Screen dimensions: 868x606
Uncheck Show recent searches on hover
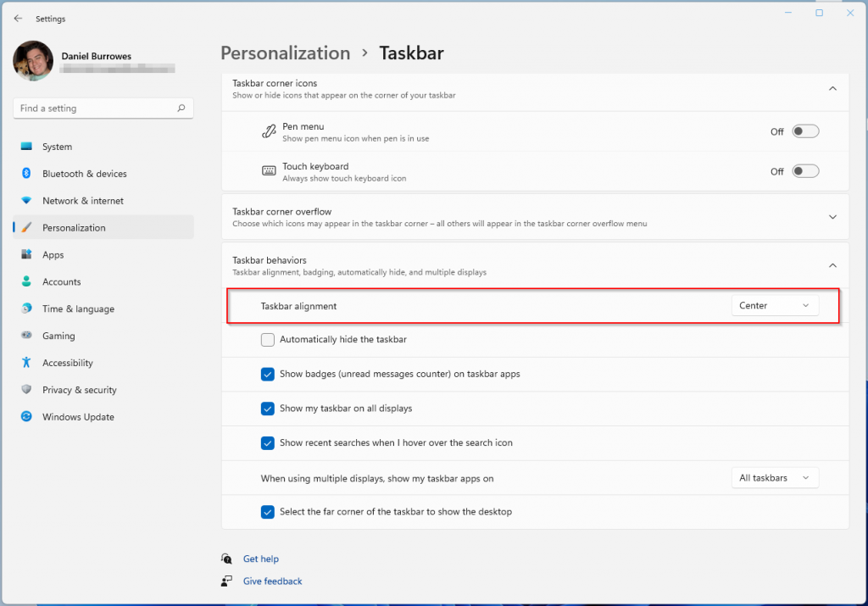(267, 442)
